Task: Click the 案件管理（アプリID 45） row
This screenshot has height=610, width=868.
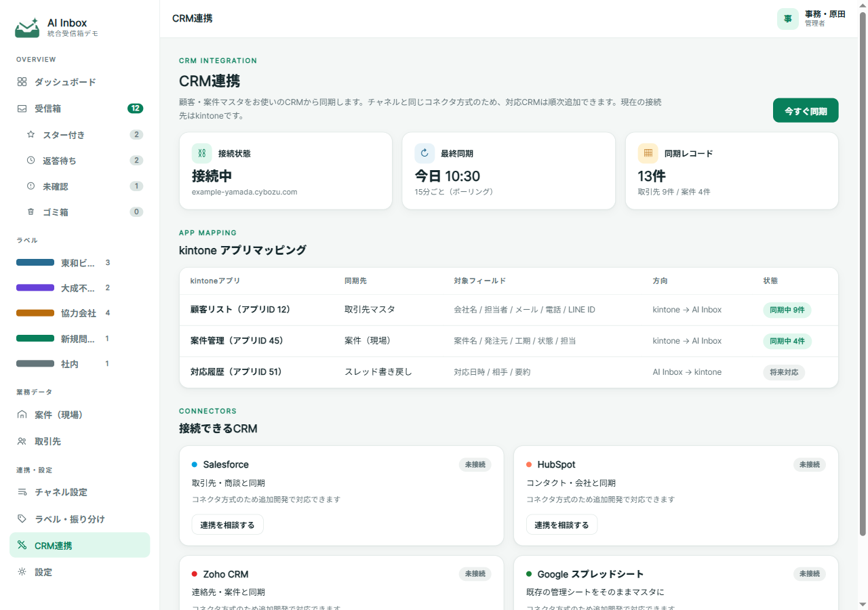Action: (509, 341)
